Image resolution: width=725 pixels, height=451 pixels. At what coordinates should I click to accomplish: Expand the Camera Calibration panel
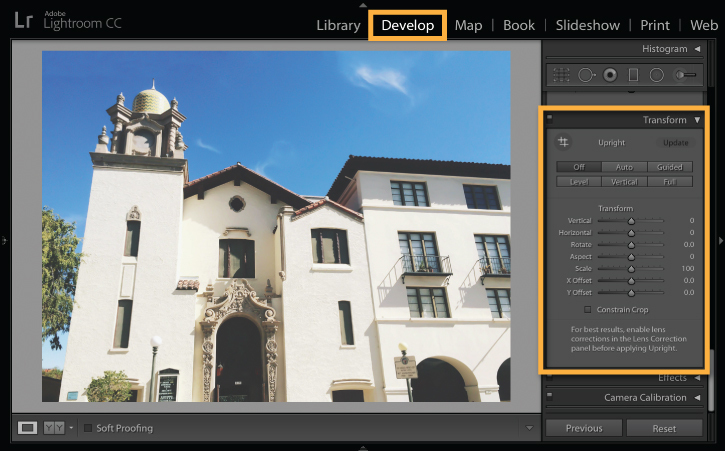[697, 397]
